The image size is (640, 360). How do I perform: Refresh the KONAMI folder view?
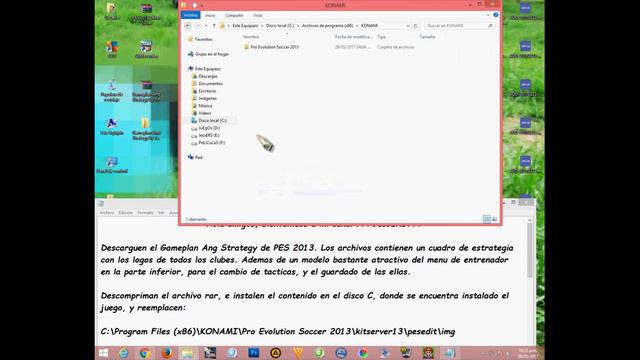416,26
